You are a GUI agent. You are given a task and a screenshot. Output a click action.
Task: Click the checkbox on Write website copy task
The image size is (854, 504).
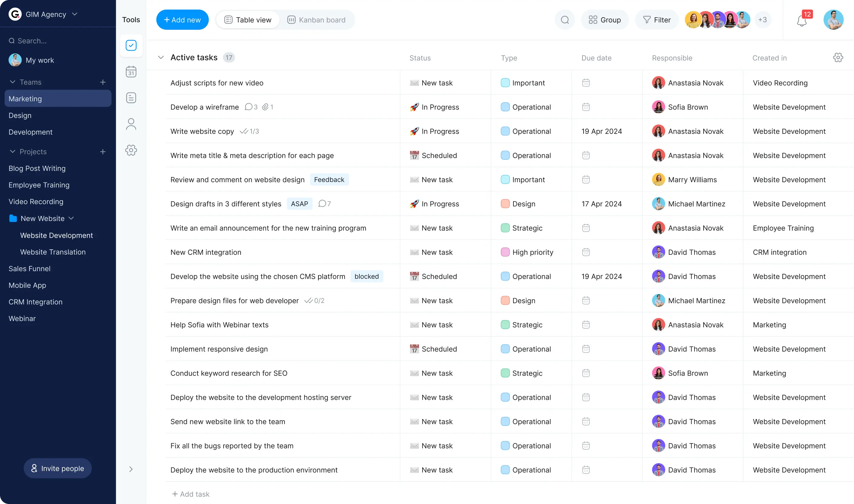160,131
